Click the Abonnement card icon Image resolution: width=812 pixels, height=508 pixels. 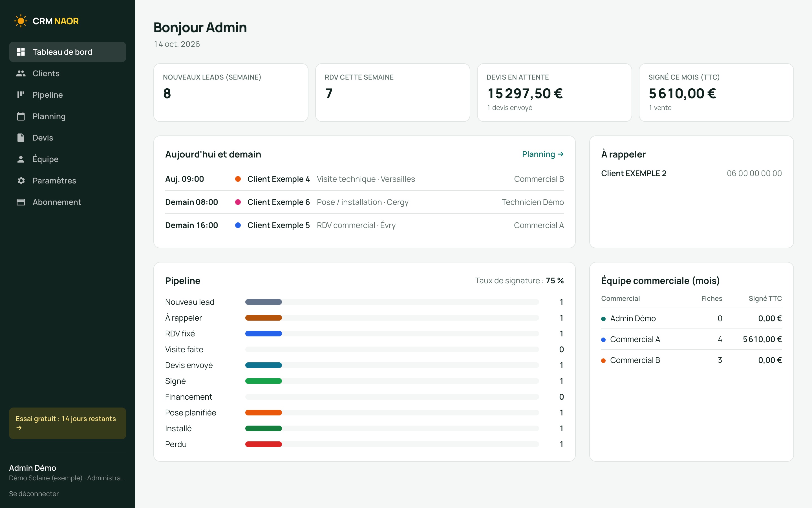pos(21,202)
